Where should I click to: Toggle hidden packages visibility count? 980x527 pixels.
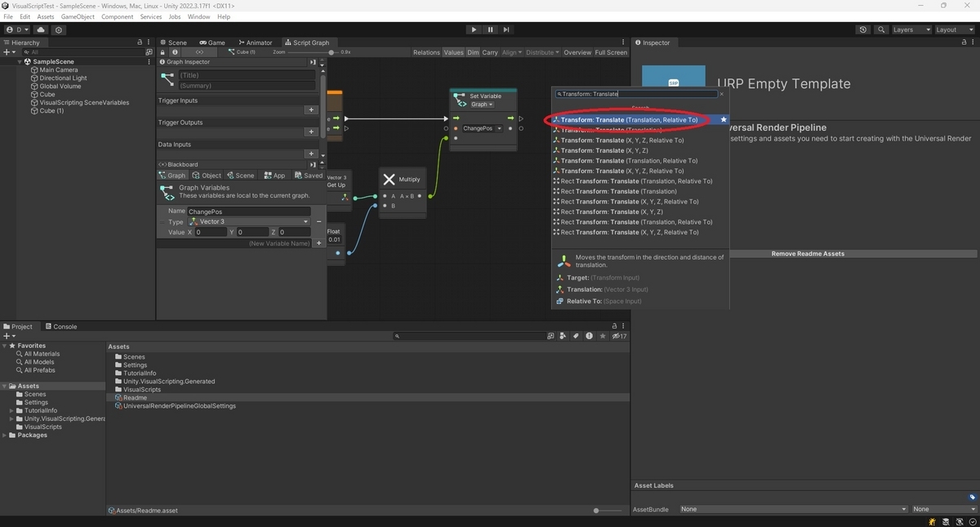pyautogui.click(x=619, y=336)
